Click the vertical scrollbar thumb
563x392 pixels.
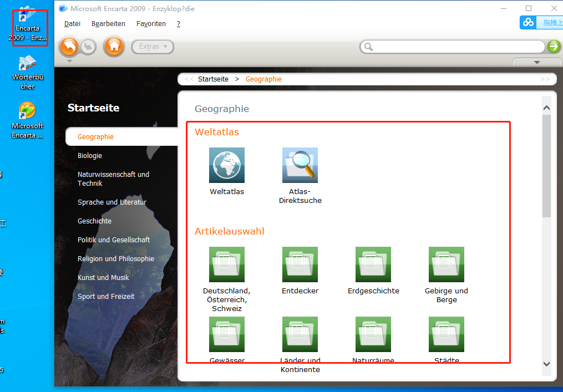546,166
